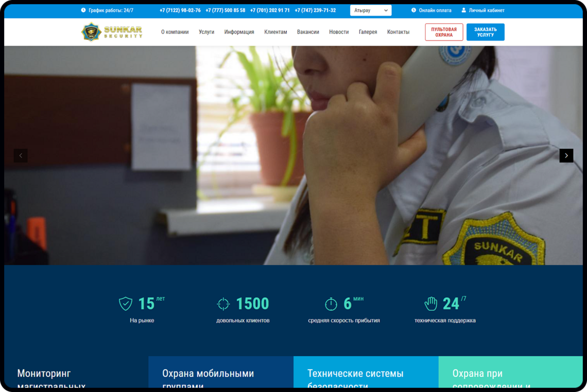Viewport: 587px width, 392px height.
Task: Click the hand icon above техническая поддержка
Action: click(431, 303)
